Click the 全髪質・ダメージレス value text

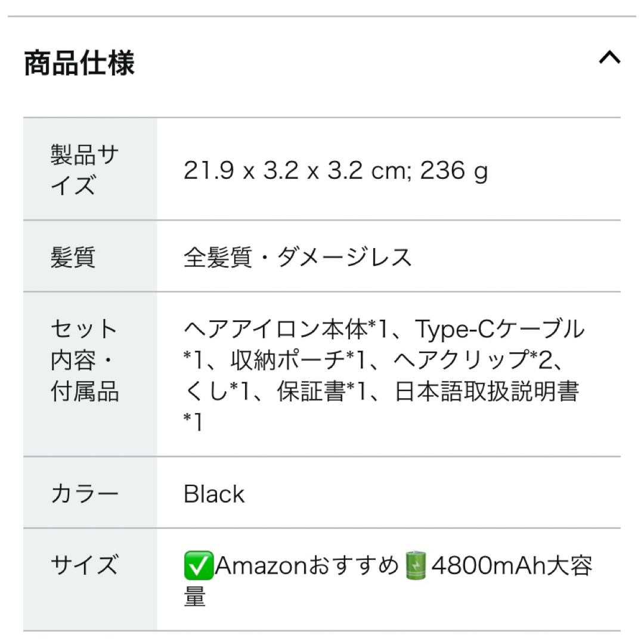click(x=298, y=257)
